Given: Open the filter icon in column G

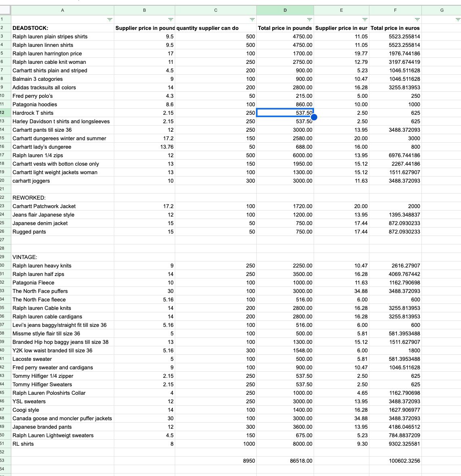Looking at the screenshot, I should click(458, 19).
